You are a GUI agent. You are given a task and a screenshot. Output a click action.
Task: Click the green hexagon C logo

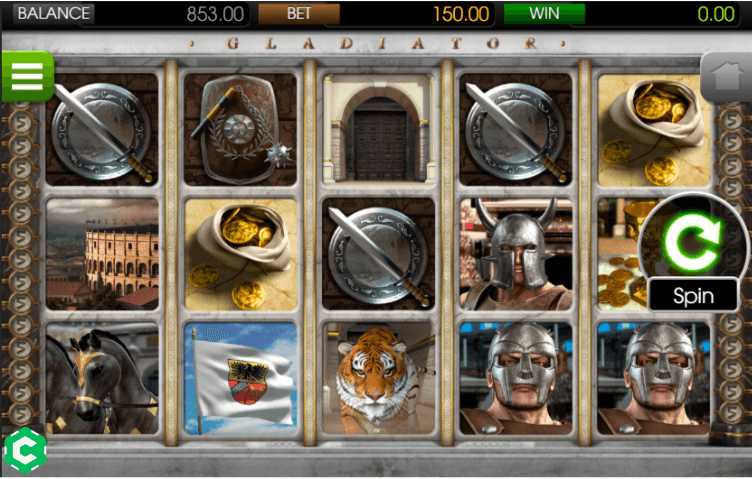[x=25, y=450]
